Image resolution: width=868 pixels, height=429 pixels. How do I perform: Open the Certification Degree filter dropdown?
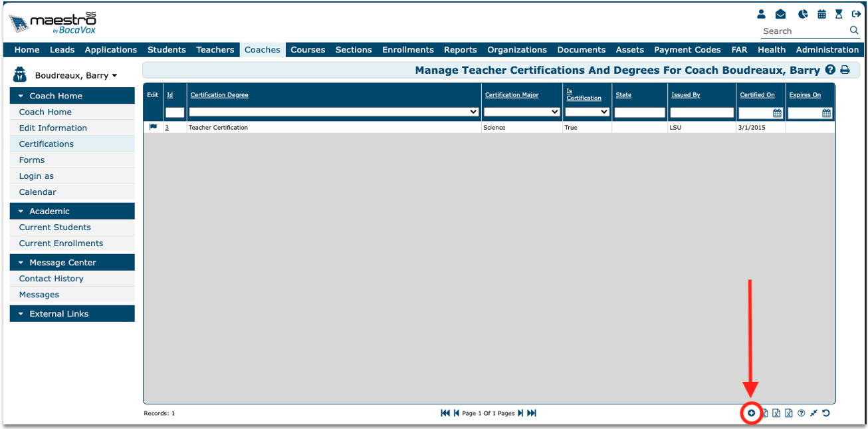(473, 112)
